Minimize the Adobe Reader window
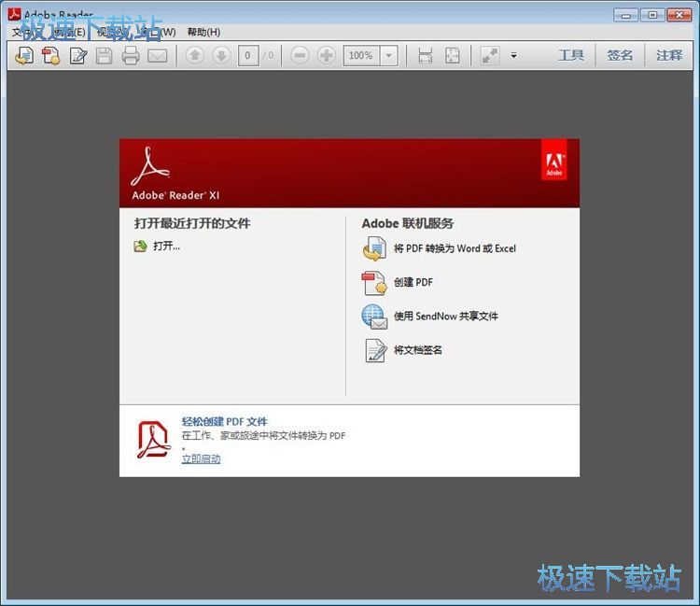 point(626,15)
